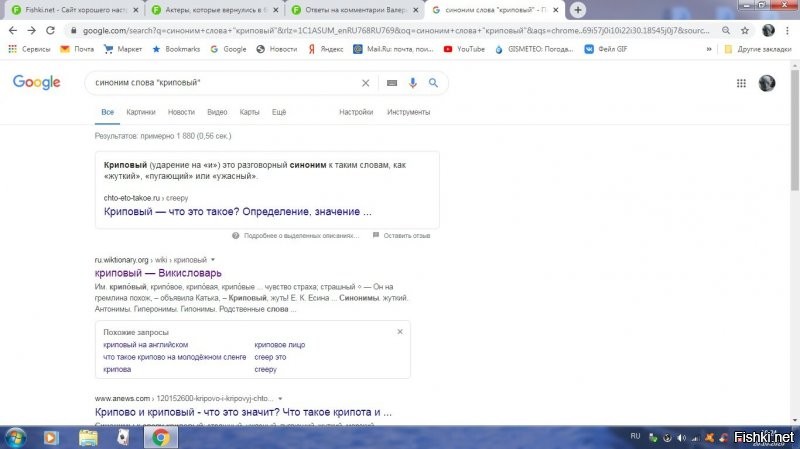Open the Bookmarks star folder
Screen dimensions: 800x449
(176, 49)
